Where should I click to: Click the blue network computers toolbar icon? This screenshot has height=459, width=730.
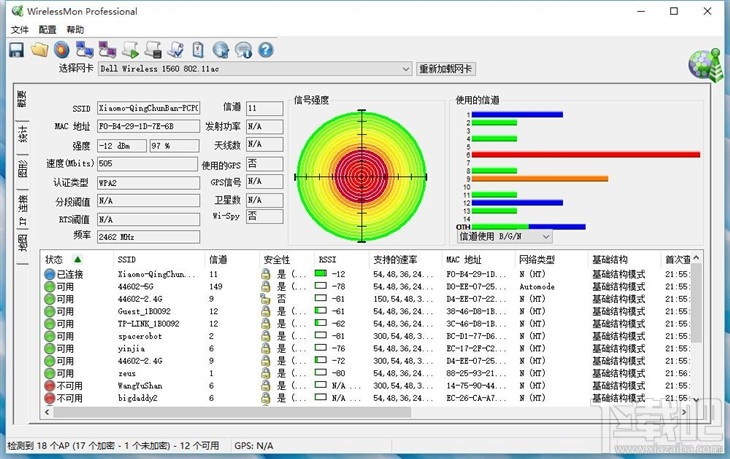coord(85,50)
